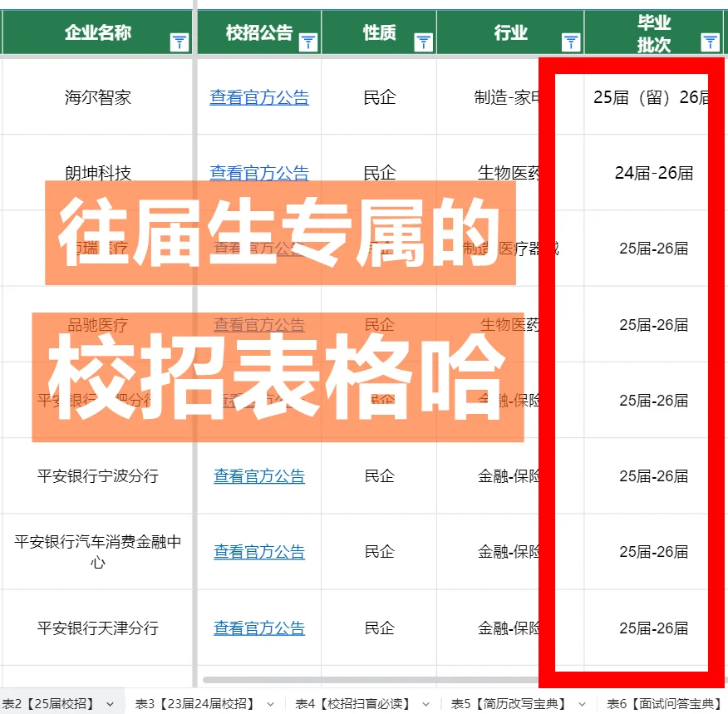Select 25届-26届 cell in 平安银行宁波分行 row

(654, 475)
